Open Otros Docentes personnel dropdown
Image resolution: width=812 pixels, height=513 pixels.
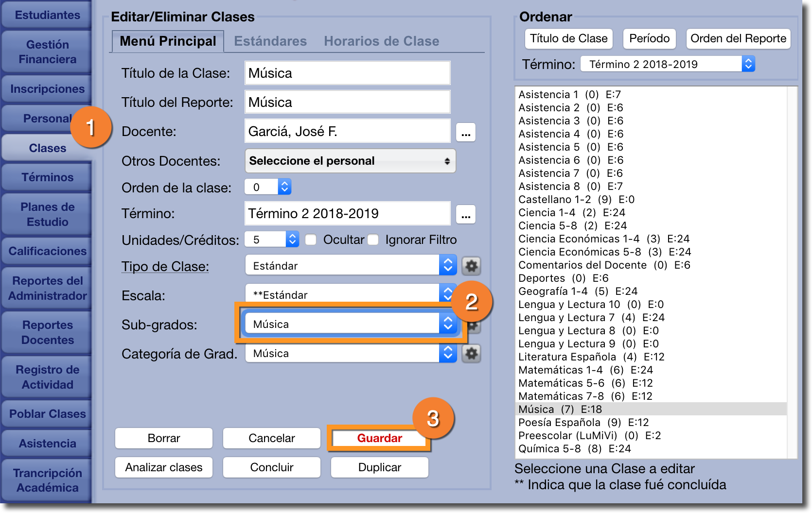[350, 161]
